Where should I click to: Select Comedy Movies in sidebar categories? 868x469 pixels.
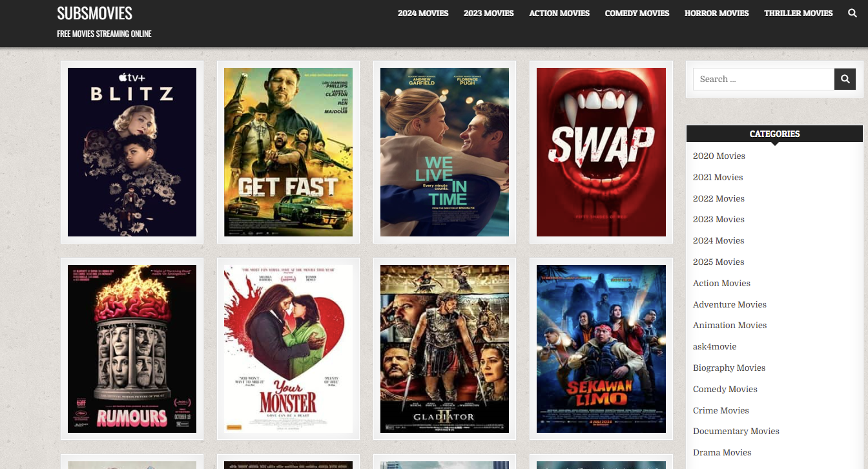click(725, 389)
